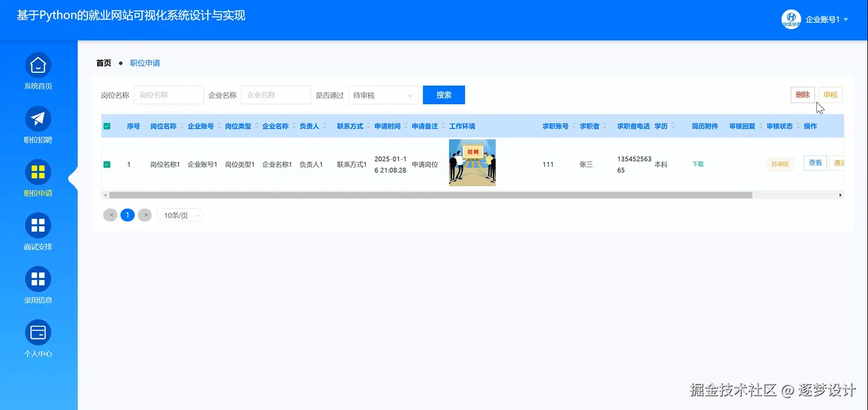This screenshot has width=868, height=410.
Task: Open the 10条/页 page size dropdown
Action: pos(179,215)
